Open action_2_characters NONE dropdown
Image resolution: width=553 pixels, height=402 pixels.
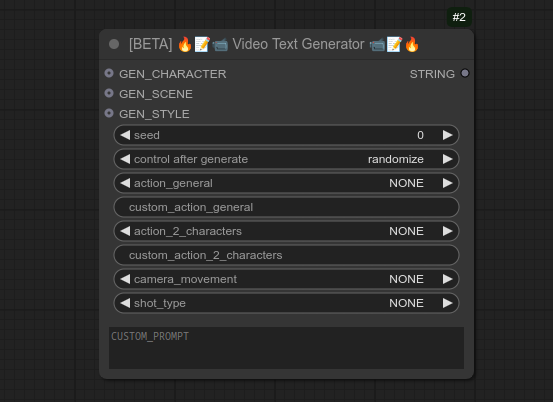pos(406,231)
